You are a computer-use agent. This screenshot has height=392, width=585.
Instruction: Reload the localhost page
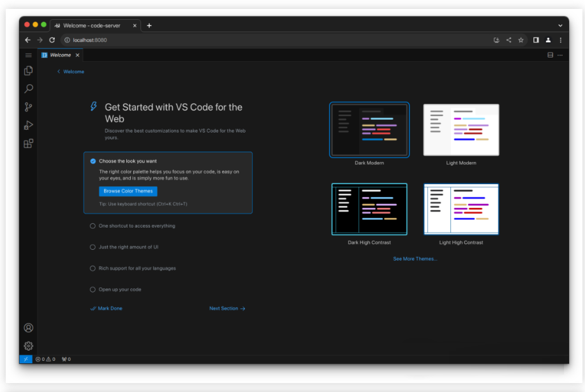52,40
